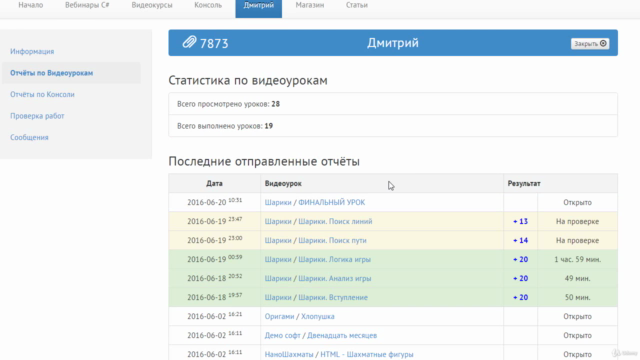This screenshot has height=360, width=640.
Task: Open Проверка работ in the sidebar
Action: point(37,116)
